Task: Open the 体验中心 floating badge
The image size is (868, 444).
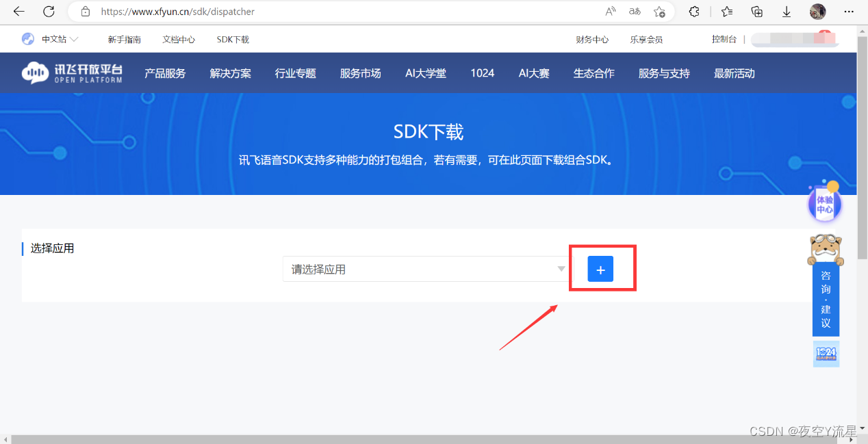Action: [x=825, y=203]
